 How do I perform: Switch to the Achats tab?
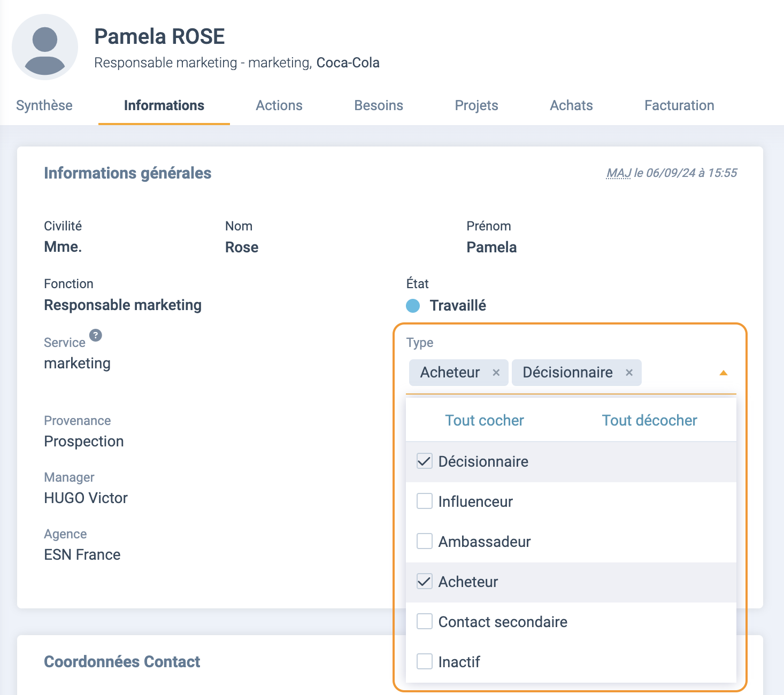tap(572, 105)
